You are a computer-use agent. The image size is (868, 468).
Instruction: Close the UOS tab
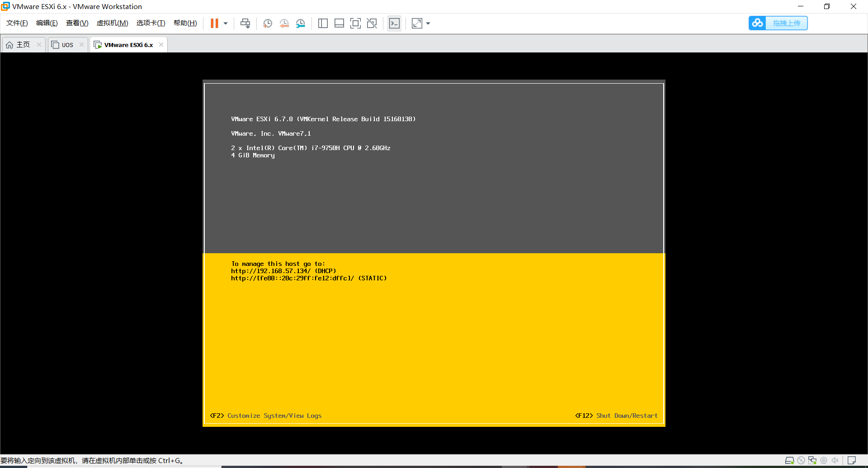[81, 44]
